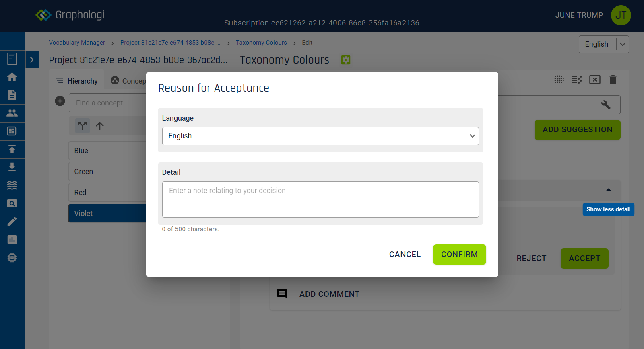The height and width of the screenshot is (349, 644).
Task: Click the trash delete icon
Action: 613,80
